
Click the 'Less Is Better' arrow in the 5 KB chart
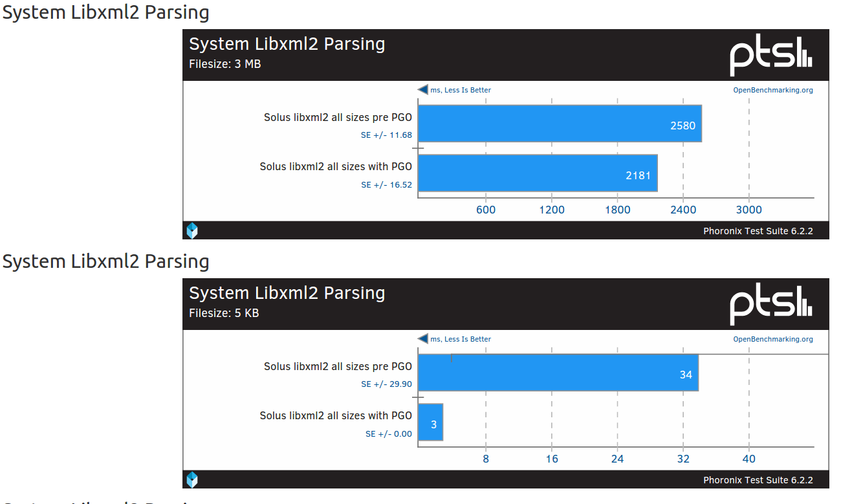tap(423, 339)
